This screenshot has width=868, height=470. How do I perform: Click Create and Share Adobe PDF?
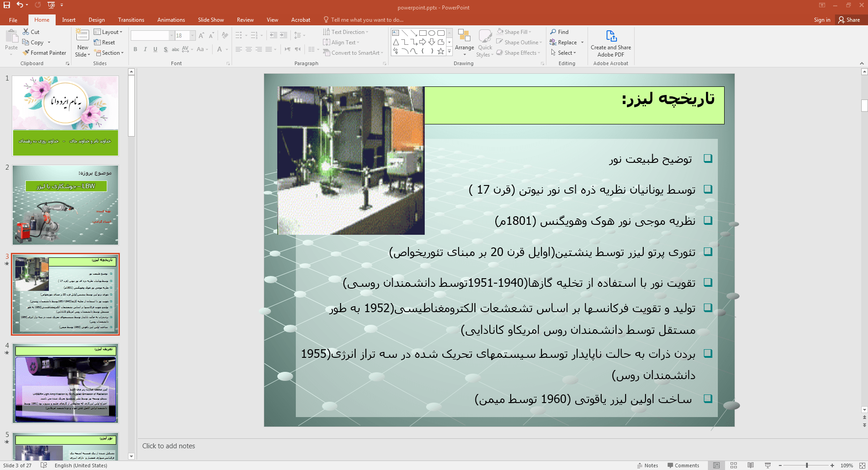coord(611,43)
